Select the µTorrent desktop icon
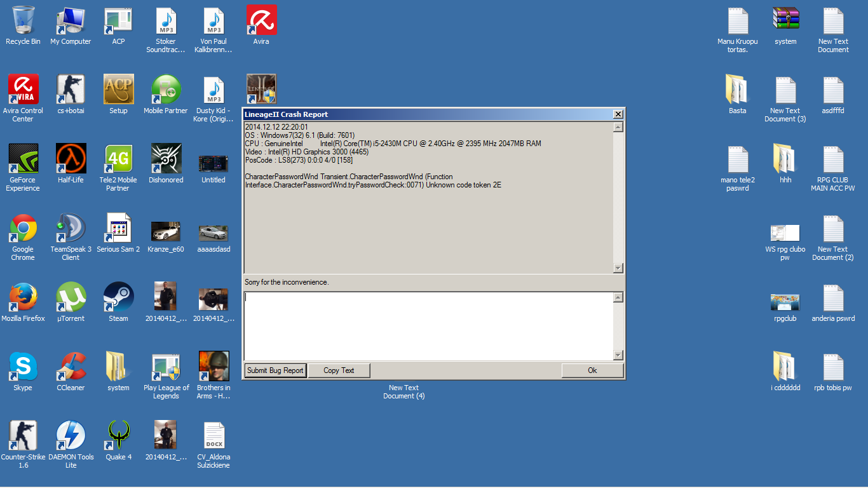The image size is (868, 488). coord(71,303)
